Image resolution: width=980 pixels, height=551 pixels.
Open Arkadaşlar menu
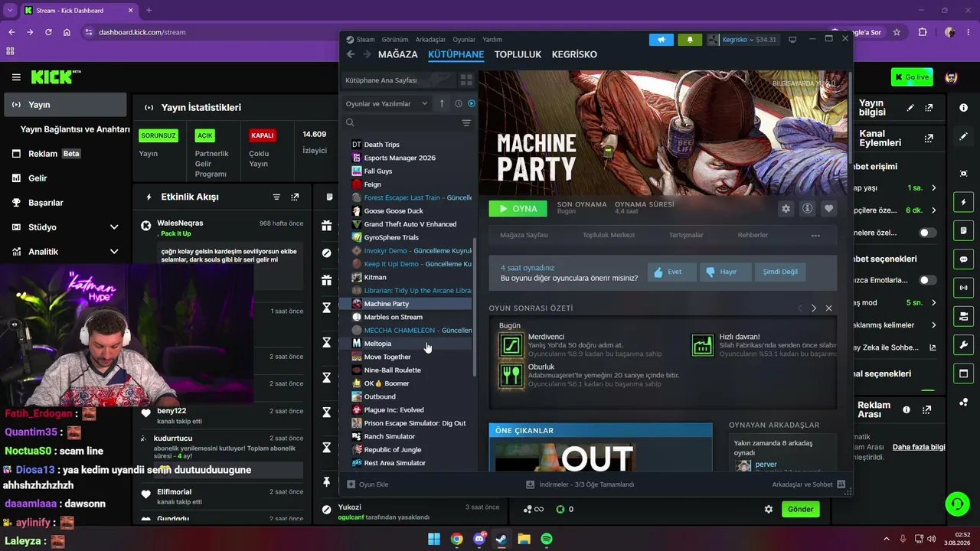coord(430,40)
